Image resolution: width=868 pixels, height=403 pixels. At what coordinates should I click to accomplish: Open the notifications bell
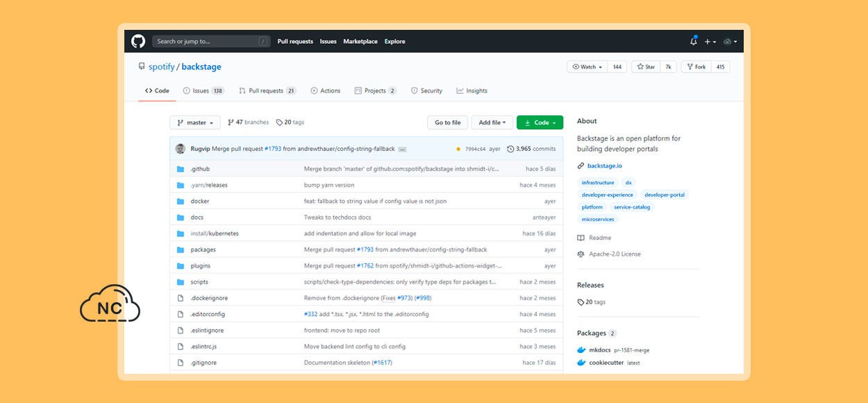(693, 42)
